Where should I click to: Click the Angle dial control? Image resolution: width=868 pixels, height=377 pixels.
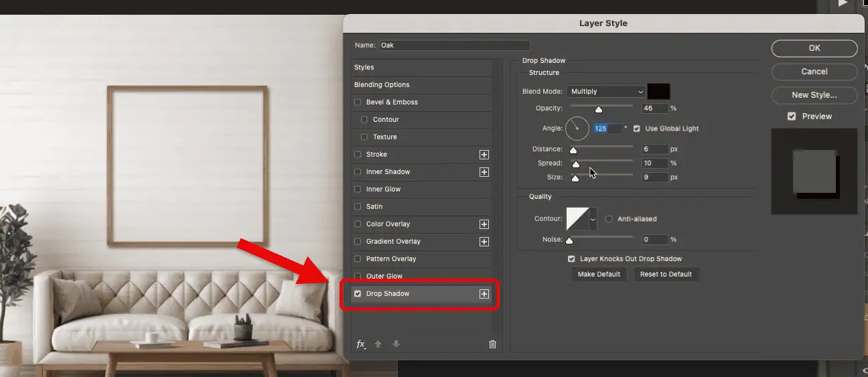tap(577, 128)
